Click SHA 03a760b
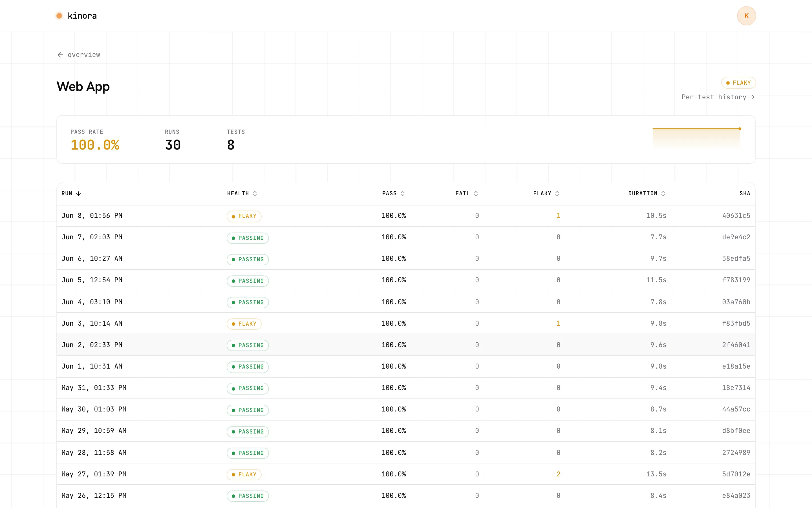Viewport: 812px width, 508px height. (x=736, y=302)
